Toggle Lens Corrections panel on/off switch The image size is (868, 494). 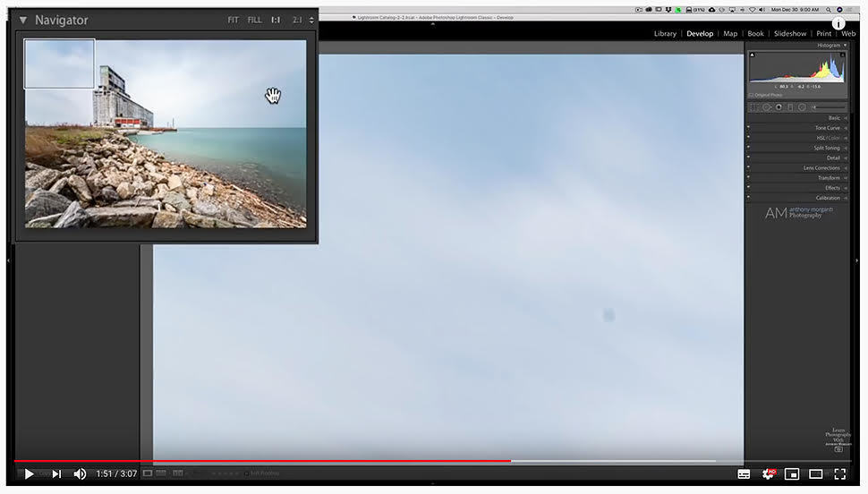748,167
